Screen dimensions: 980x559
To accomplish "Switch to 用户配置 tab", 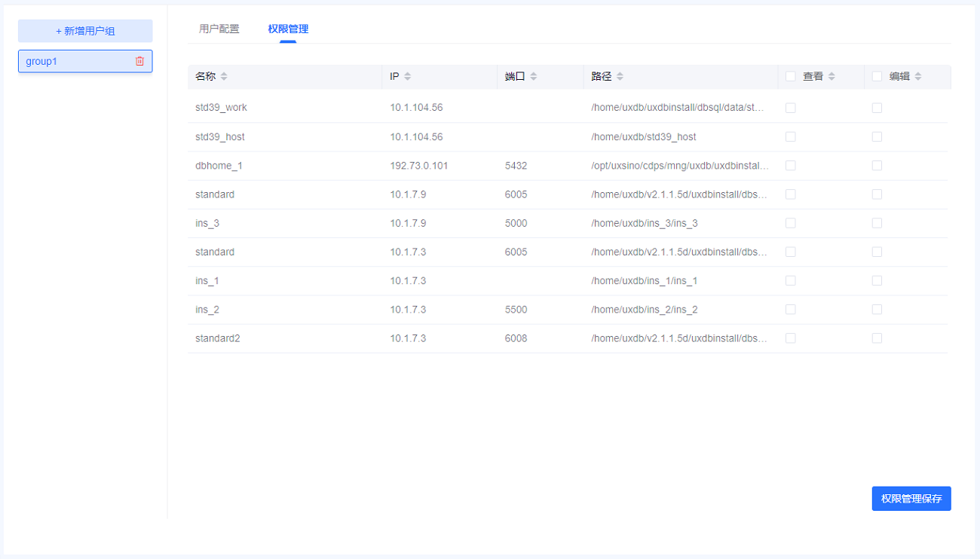I will (x=219, y=29).
